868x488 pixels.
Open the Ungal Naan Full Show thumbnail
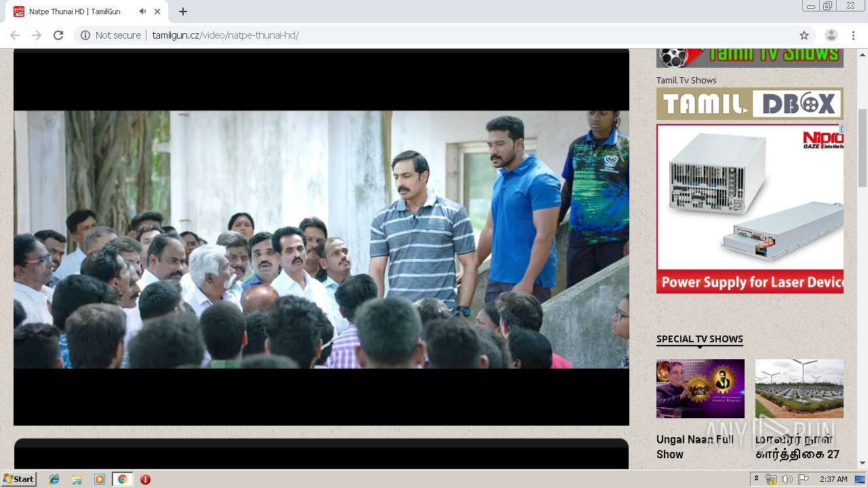[x=701, y=388]
